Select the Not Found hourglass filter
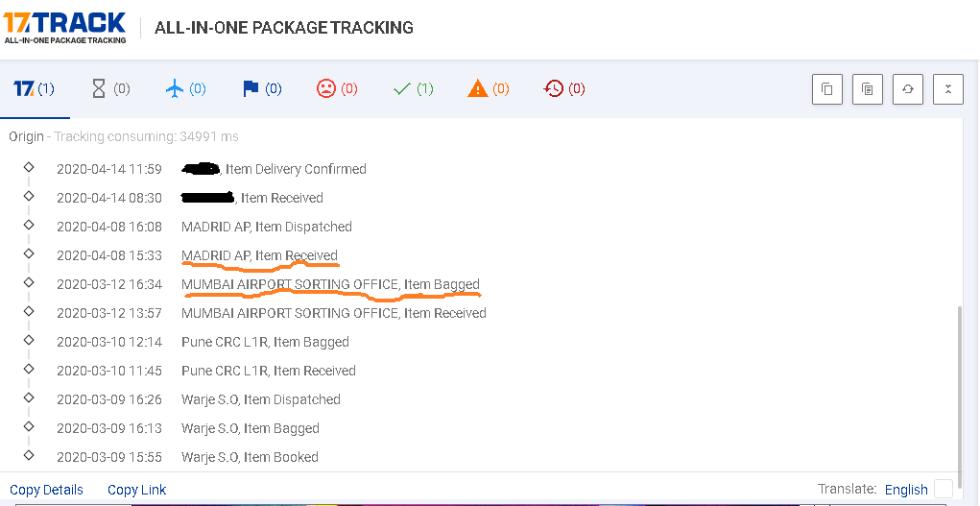This screenshot has height=506, width=980. pos(110,89)
